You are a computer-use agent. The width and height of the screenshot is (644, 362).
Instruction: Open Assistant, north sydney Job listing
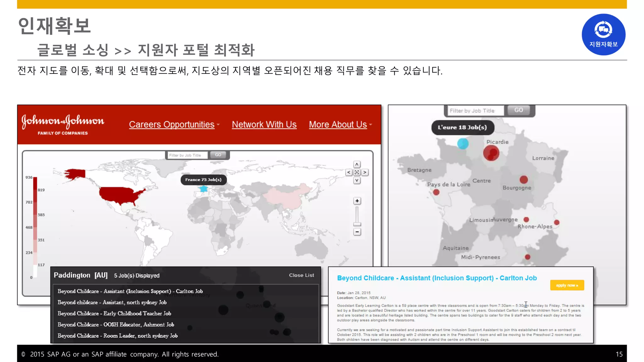pyautogui.click(x=112, y=302)
